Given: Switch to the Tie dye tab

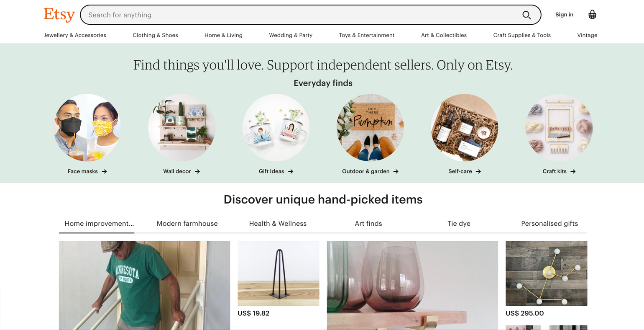Looking at the screenshot, I should (x=459, y=223).
